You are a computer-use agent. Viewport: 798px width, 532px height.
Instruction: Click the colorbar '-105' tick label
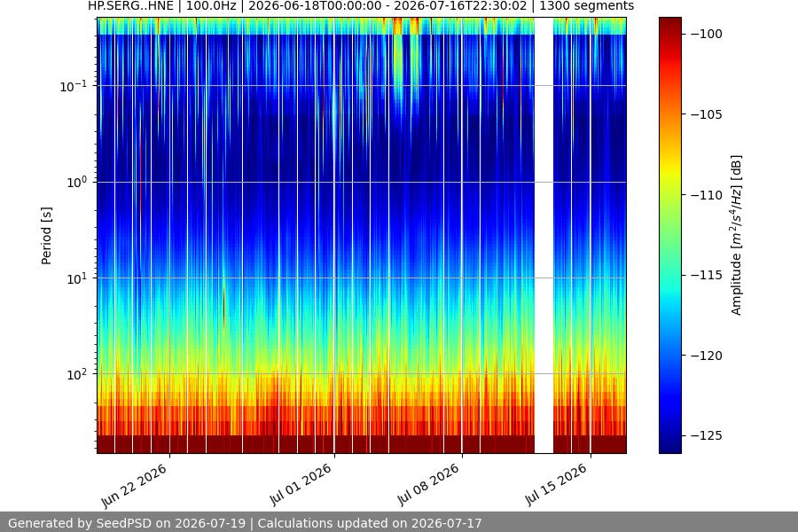[707, 114]
